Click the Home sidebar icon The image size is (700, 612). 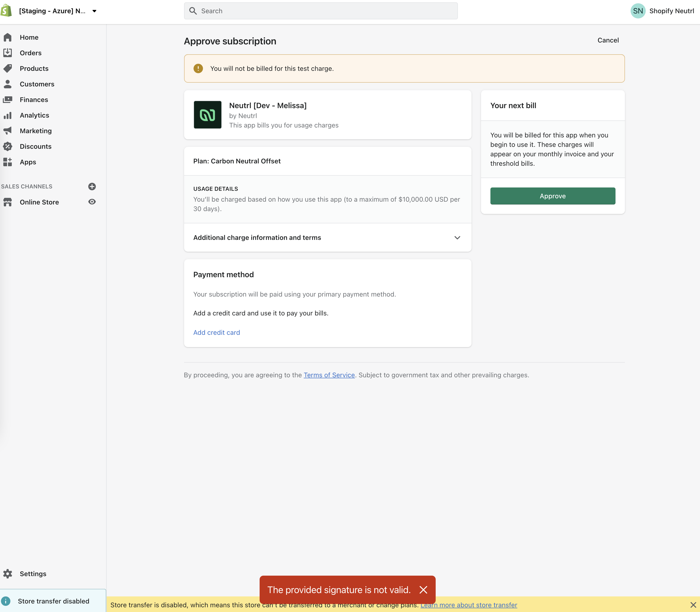pos(8,37)
